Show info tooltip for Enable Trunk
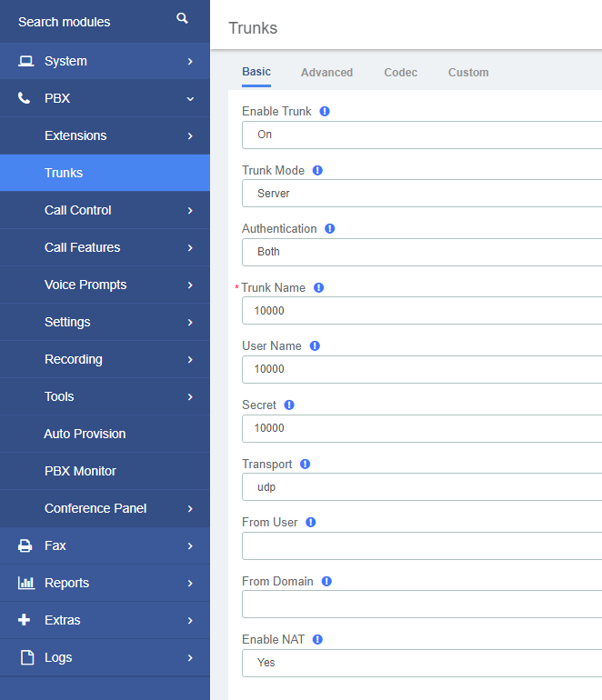 click(x=325, y=111)
